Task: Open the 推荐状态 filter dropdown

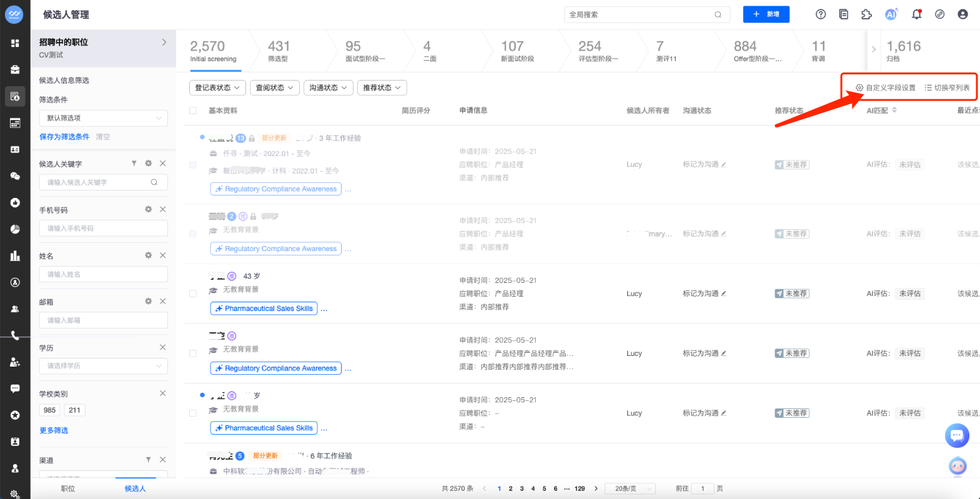Action: (382, 88)
